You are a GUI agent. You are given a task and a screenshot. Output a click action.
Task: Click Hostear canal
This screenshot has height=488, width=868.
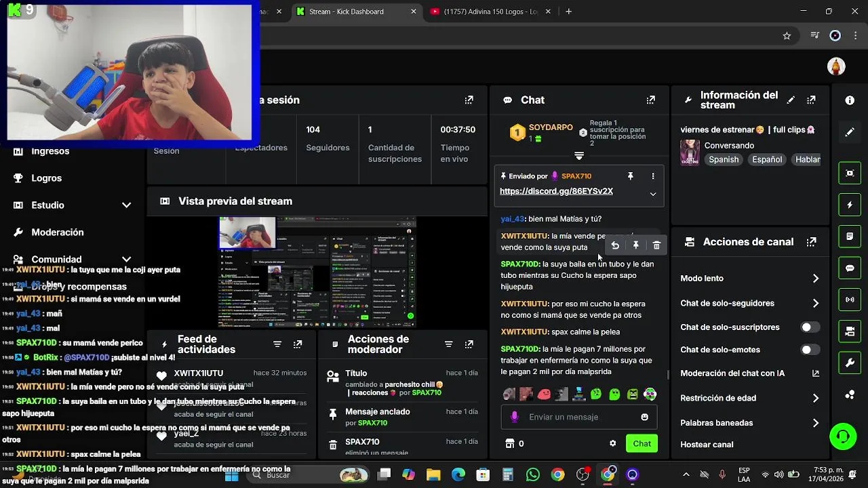[x=707, y=445]
